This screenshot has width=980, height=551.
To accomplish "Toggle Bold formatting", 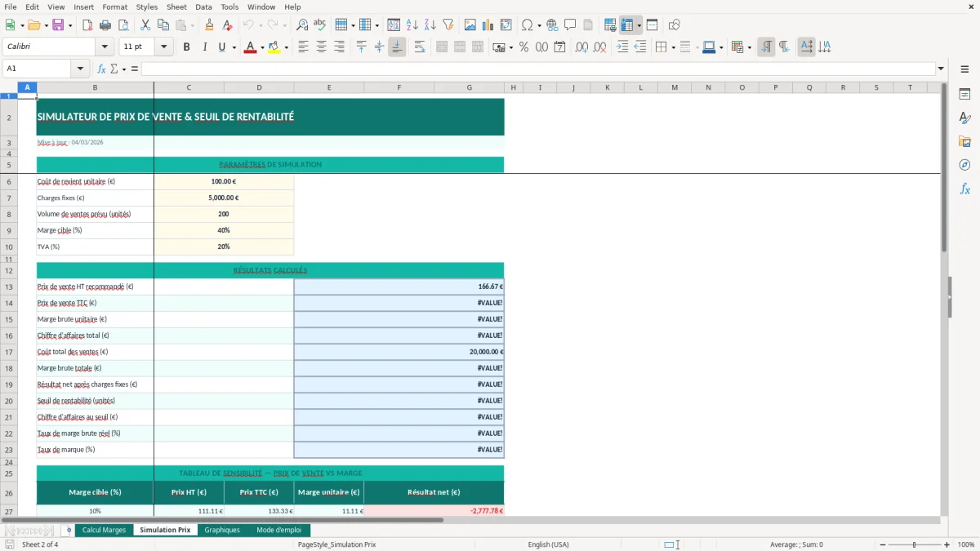I will 187,47.
